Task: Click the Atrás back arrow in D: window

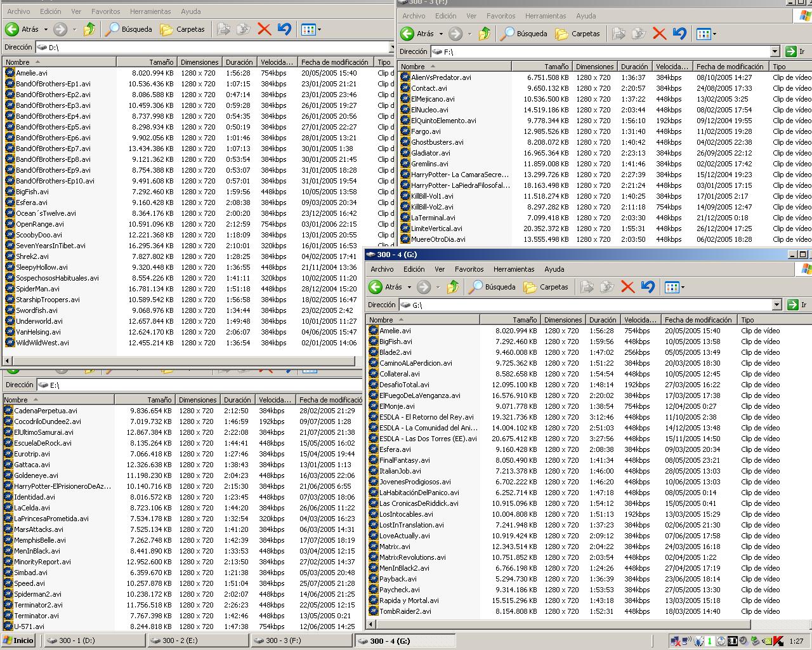Action: click(12, 29)
